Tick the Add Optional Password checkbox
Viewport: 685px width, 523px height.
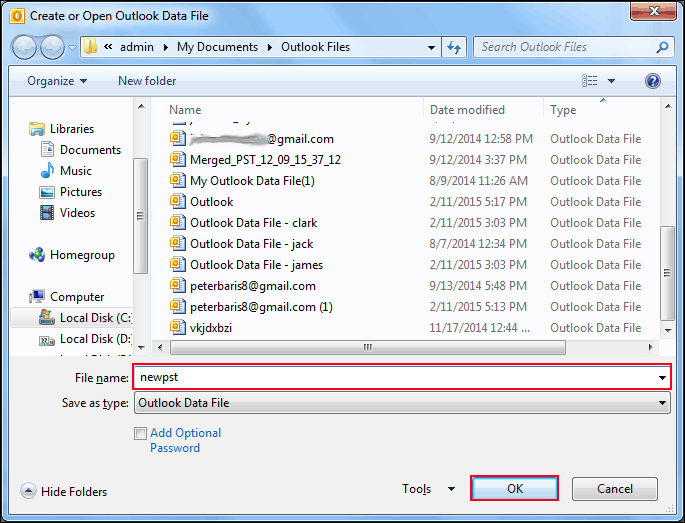tap(140, 433)
